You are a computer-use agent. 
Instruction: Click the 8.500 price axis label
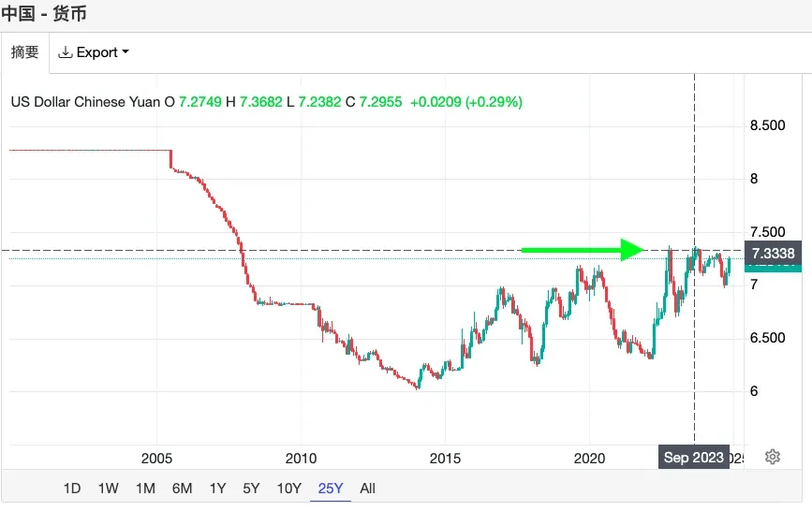[767, 125]
